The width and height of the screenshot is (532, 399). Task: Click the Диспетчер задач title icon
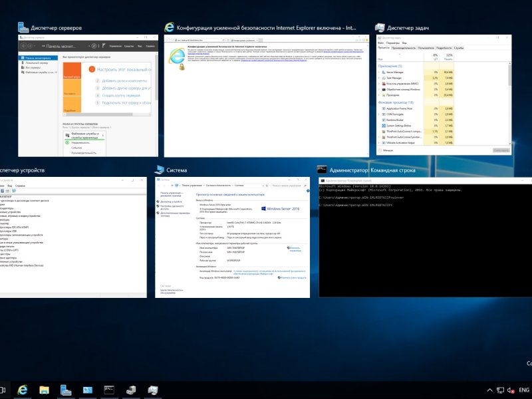[x=380, y=27]
